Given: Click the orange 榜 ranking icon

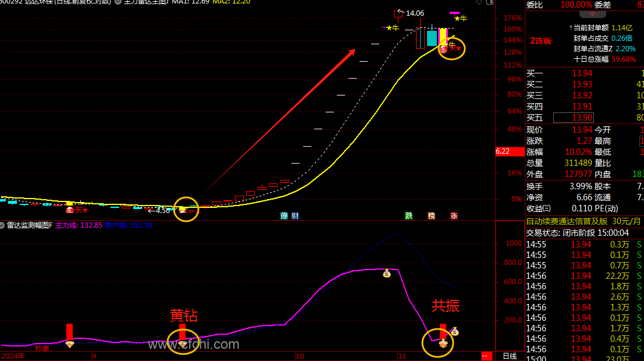Looking at the screenshot, I should [431, 216].
